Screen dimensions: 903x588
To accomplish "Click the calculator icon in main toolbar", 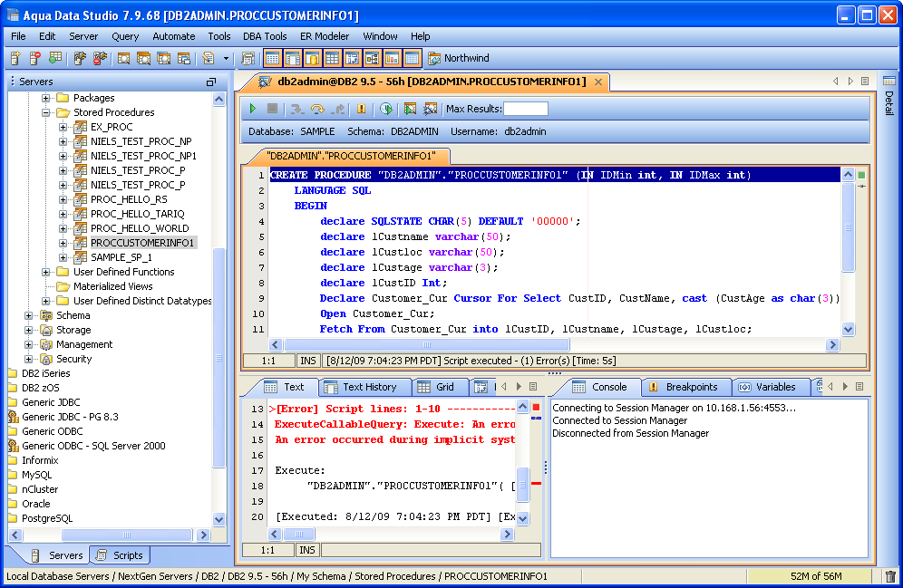I will [248, 59].
